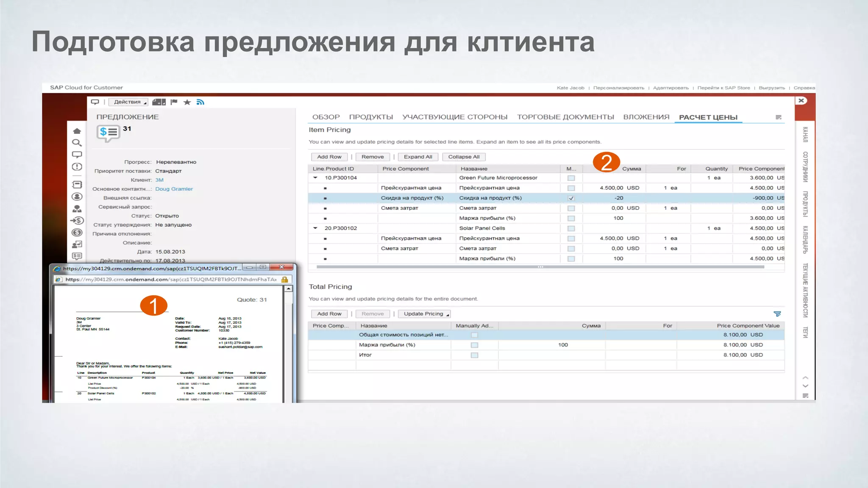The width and height of the screenshot is (868, 488).
Task: Open the Doug Gramler contact link
Action: 174,189
